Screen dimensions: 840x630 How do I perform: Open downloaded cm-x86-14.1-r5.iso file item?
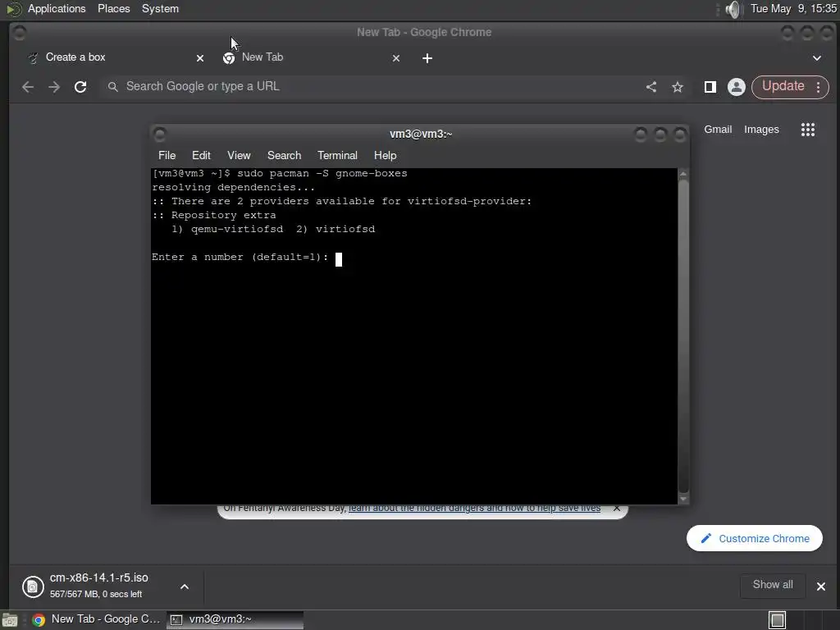(98, 586)
